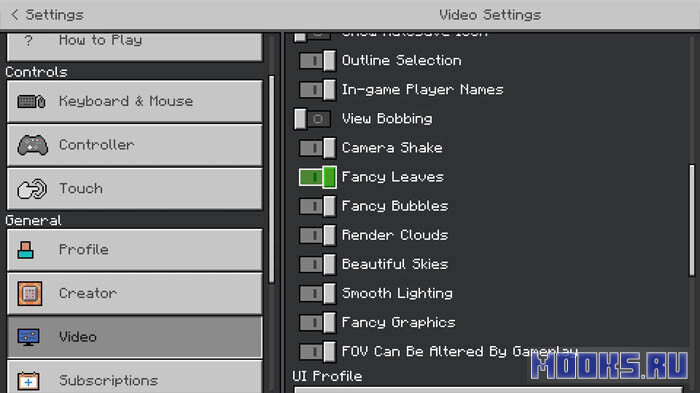
Task: Open the Controller settings tab
Action: pyautogui.click(x=135, y=145)
